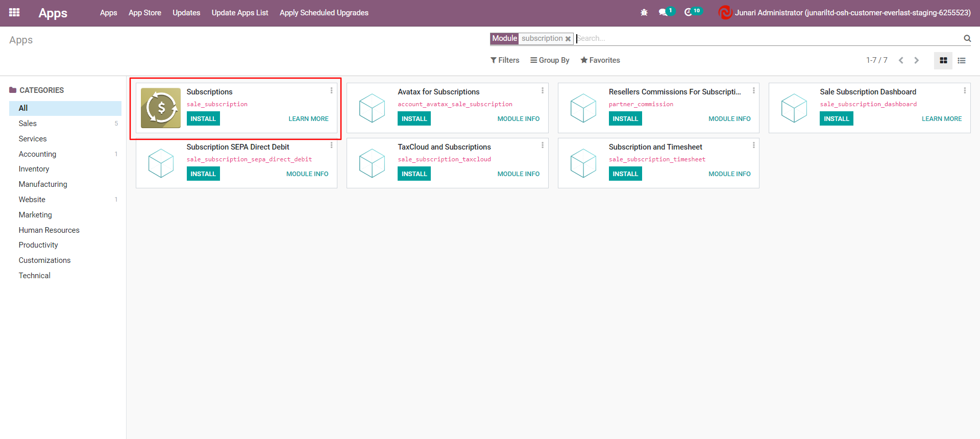Open the conversations chat icon
Viewport: 980px width, 439px height.
tap(663, 12)
